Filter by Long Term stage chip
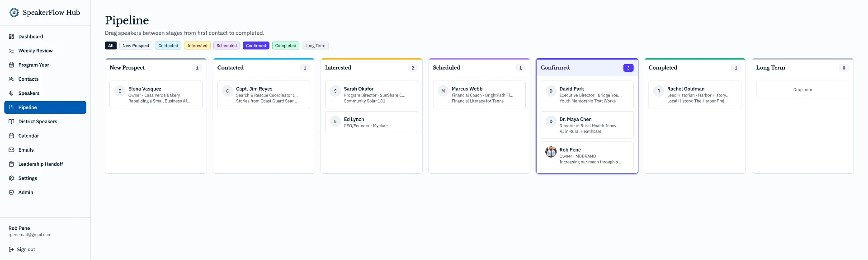This screenshot has width=868, height=260. click(x=315, y=46)
